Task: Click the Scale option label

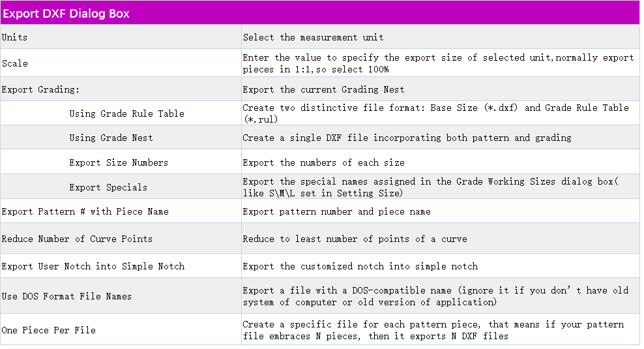Action: [x=15, y=63]
